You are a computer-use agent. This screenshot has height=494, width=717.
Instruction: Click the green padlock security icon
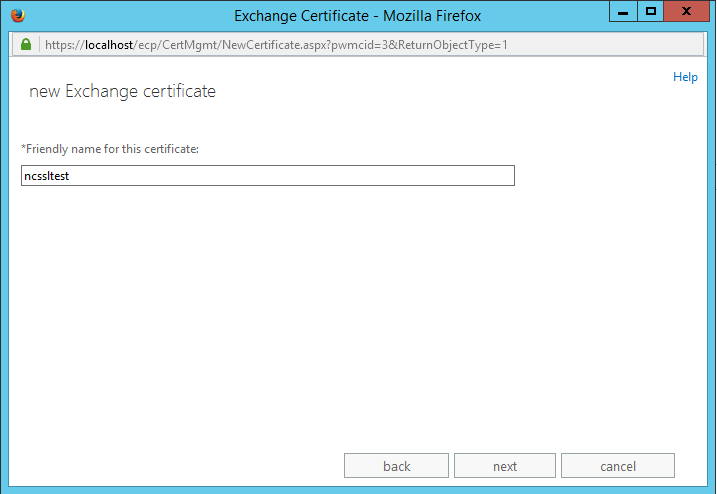click(25, 45)
